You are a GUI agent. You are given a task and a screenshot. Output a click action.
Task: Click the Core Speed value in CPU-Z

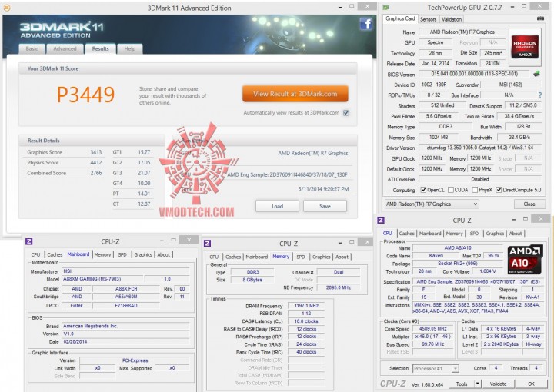tap(432, 328)
